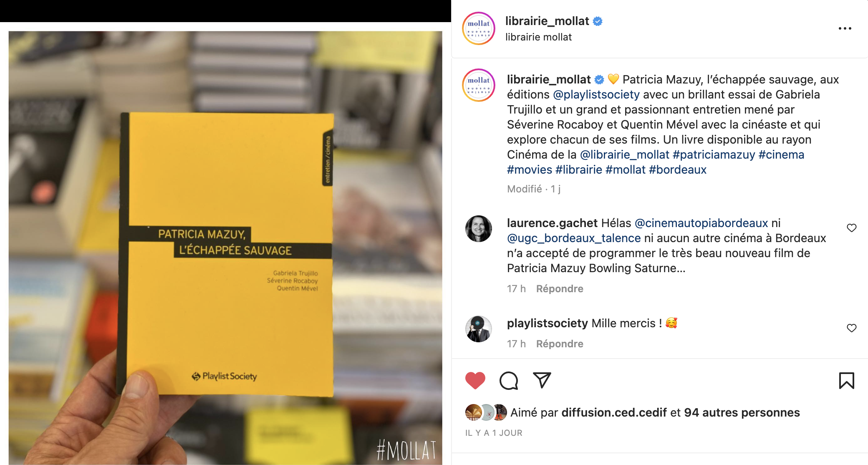Open the #patriciamazuy hashtag
The image size is (868, 465).
[x=714, y=155]
